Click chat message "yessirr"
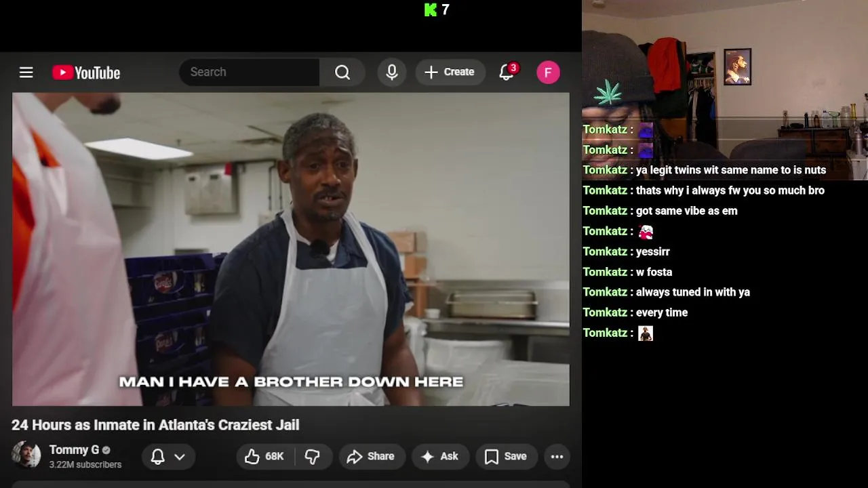Screen dimensions: 868x488 (x=653, y=251)
